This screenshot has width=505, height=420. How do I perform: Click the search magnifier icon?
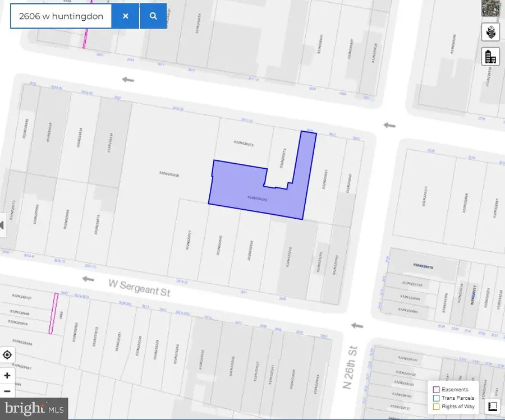(x=153, y=16)
